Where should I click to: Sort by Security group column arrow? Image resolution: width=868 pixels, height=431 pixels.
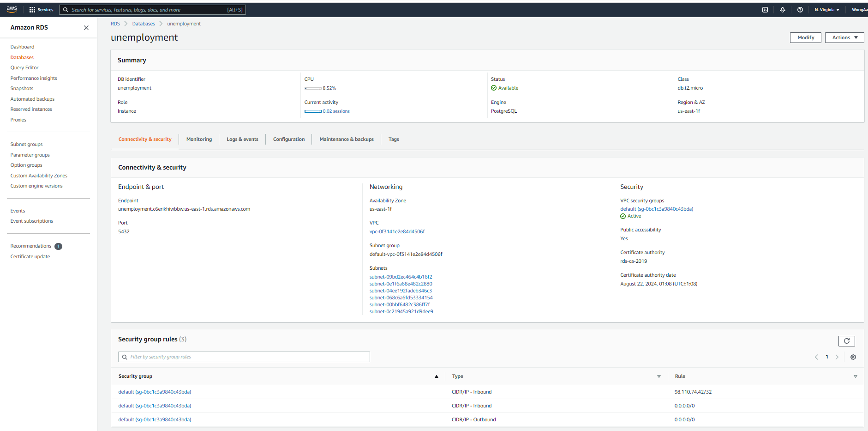(x=437, y=376)
